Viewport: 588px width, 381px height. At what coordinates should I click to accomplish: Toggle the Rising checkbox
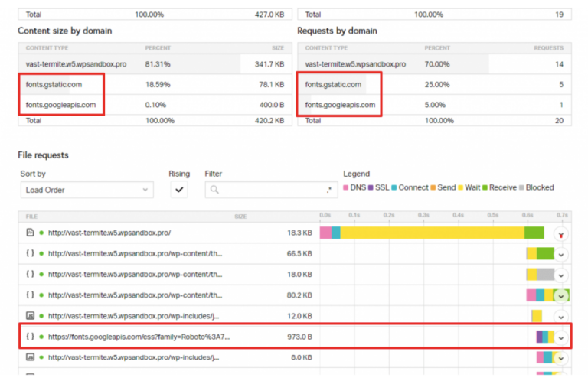tap(179, 190)
